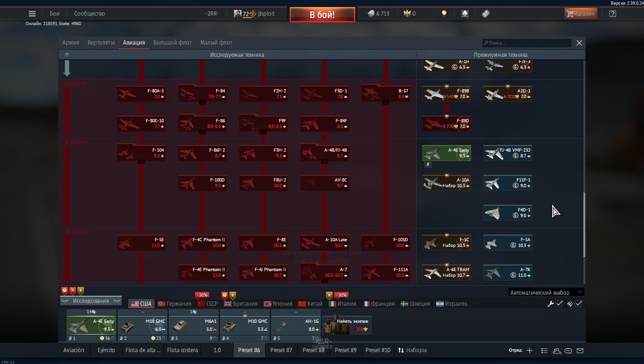Image resolution: width=644 pixels, height=364 pixels.
Task: Collapse the tree with double-chevron header arrow
Action: (x=67, y=55)
